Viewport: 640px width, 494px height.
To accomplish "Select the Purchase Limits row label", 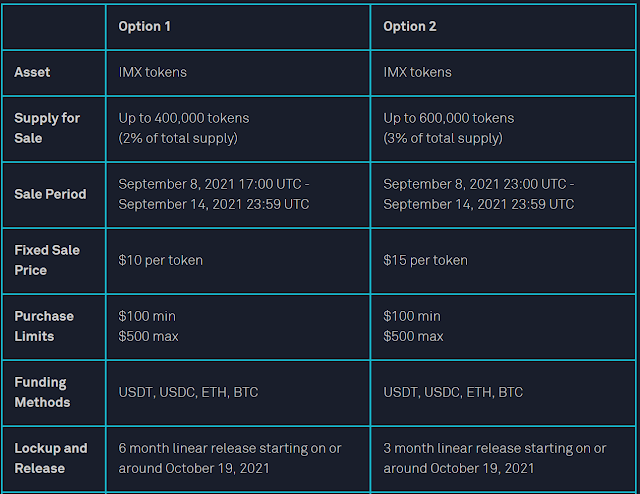I will [44, 326].
